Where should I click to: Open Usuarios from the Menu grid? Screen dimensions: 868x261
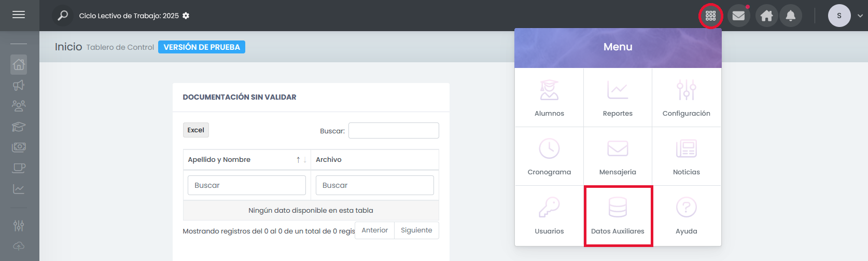(549, 215)
